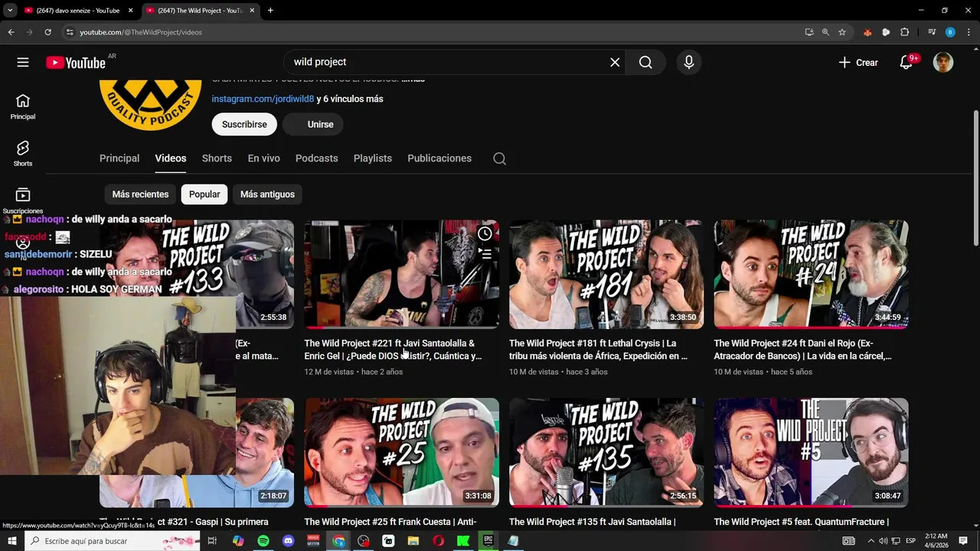This screenshot has width=980, height=551.
Task: Open the MetaMask fox extension
Action: click(867, 32)
